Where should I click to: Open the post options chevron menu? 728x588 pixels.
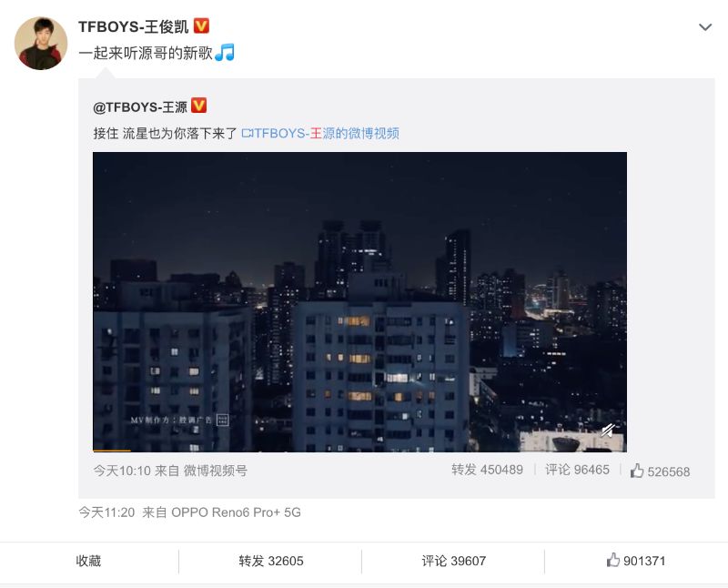[x=704, y=27]
